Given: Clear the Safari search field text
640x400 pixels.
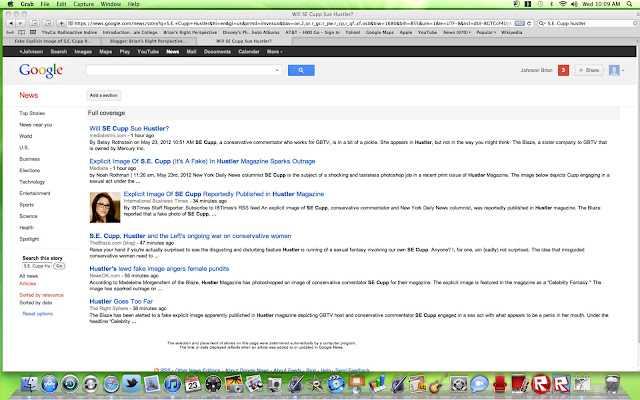Looking at the screenshot, I should [x=636, y=23].
